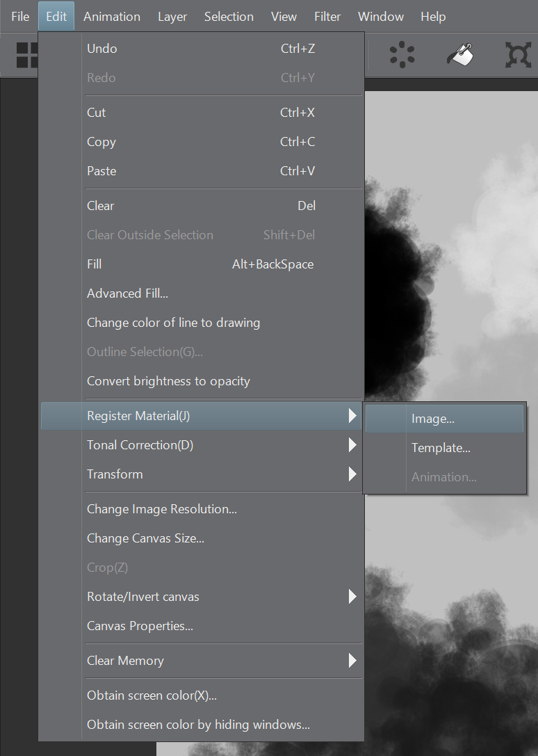Choose Obtain screen color(X)...
This screenshot has height=756, width=538.
coord(201,695)
